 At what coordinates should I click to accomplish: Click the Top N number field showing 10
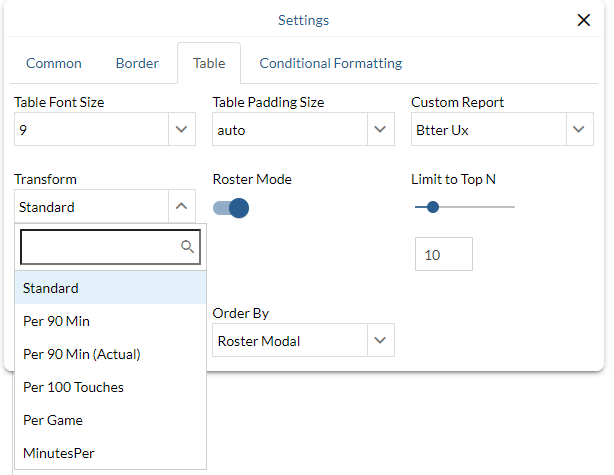(443, 255)
